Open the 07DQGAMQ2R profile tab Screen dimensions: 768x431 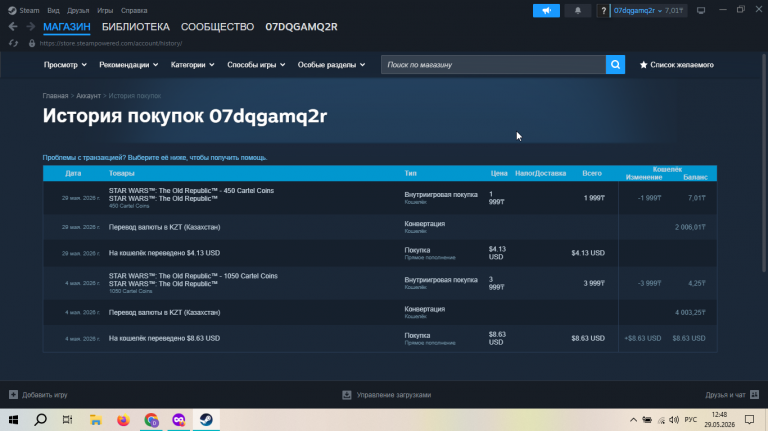tap(301, 27)
